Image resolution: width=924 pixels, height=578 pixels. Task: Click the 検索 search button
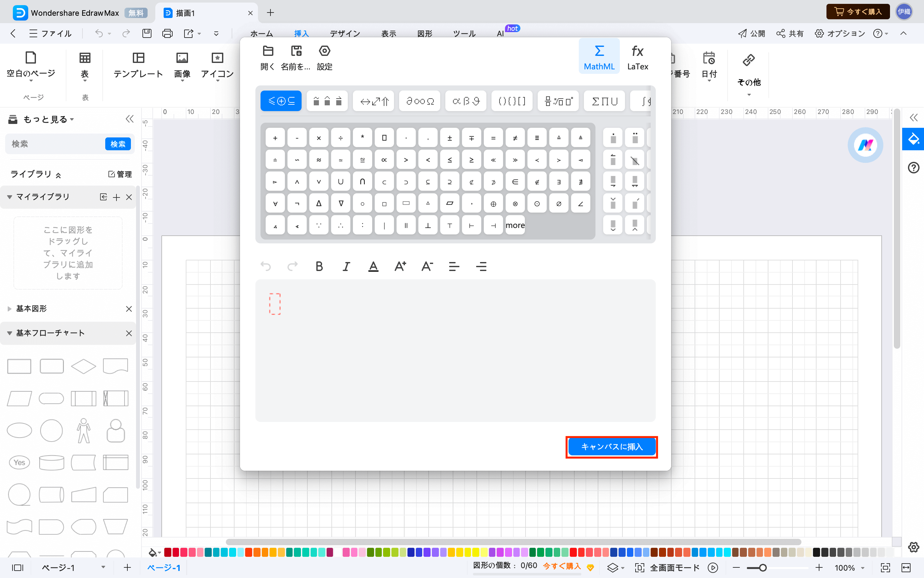coord(118,144)
